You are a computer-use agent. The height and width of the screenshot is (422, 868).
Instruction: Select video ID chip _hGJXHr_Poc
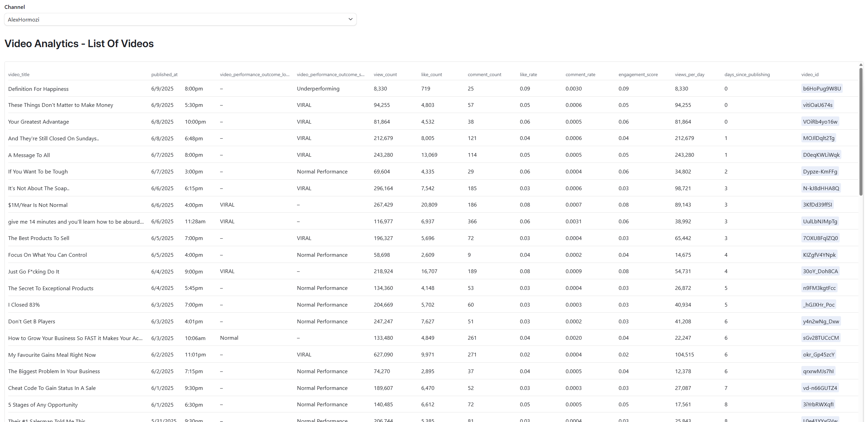pos(818,305)
